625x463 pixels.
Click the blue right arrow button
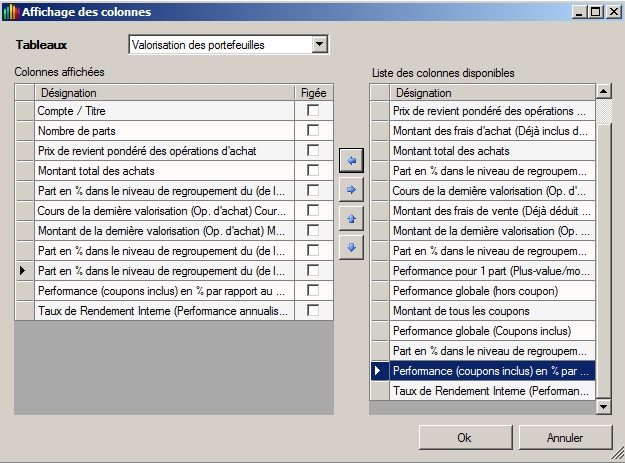tap(351, 189)
